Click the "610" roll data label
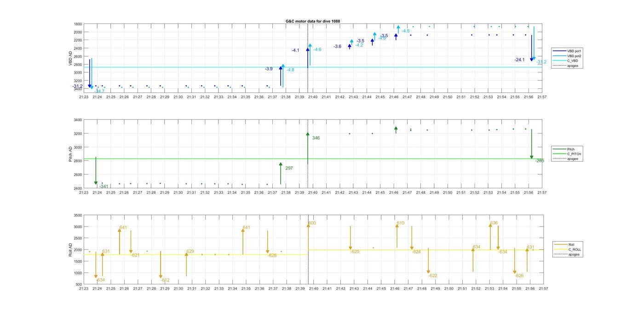644x319 pixels. pos(401,223)
